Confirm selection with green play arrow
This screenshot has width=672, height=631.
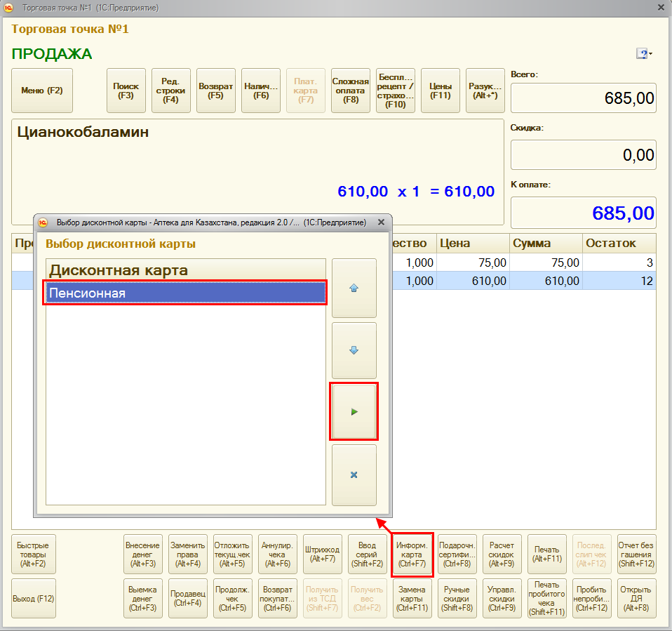point(354,412)
